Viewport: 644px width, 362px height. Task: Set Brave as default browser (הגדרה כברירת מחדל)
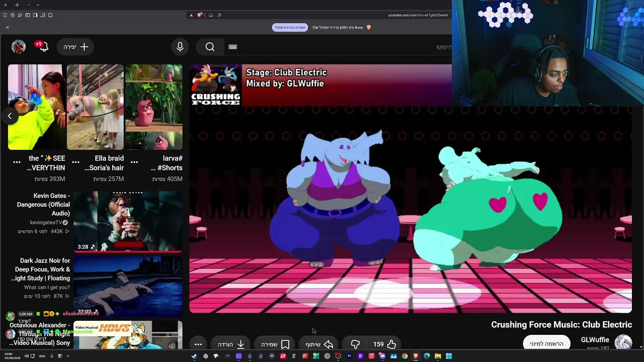pyautogui.click(x=290, y=27)
